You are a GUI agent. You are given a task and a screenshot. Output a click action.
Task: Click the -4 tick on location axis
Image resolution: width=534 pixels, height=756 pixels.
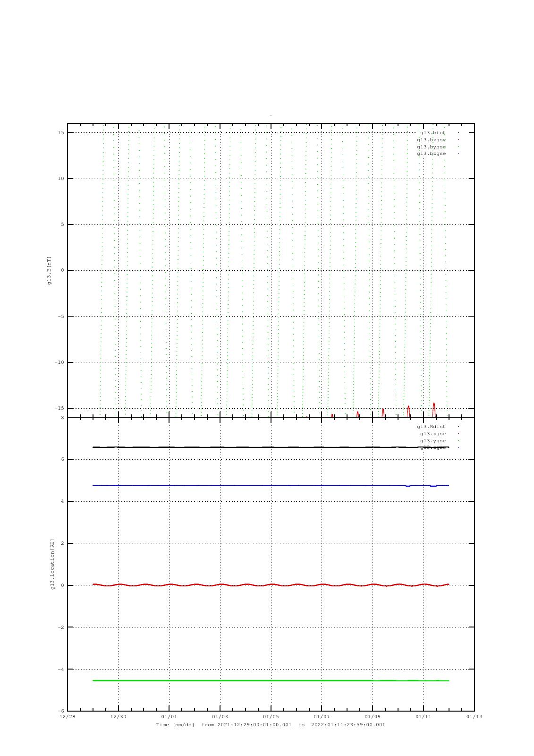pos(61,670)
